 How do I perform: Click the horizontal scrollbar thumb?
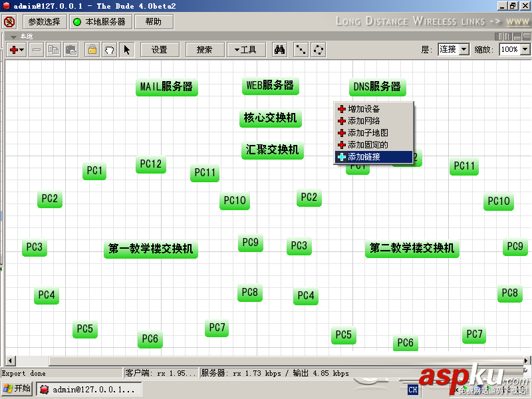click(287, 360)
